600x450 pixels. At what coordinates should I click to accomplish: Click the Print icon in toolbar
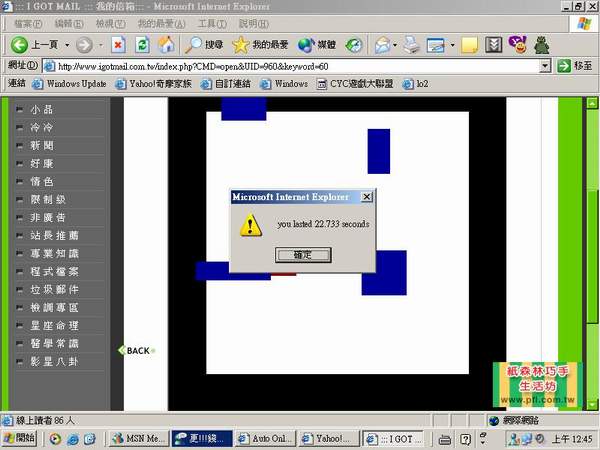[x=410, y=45]
